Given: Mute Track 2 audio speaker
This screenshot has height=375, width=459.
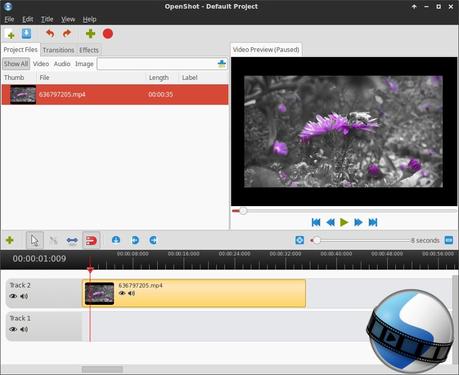Looking at the screenshot, I should tap(24, 296).
